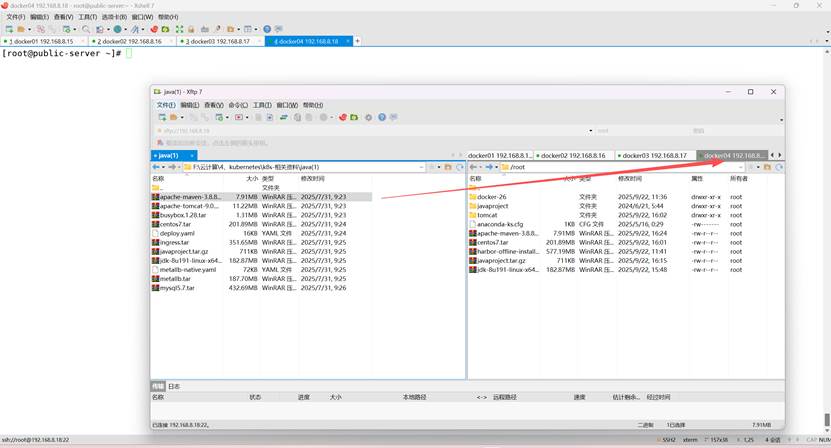Image resolution: width=831 pixels, height=448 pixels.
Task: Click the transfer-direction arrows icon in the Xftp toolbar
Action: [284, 117]
